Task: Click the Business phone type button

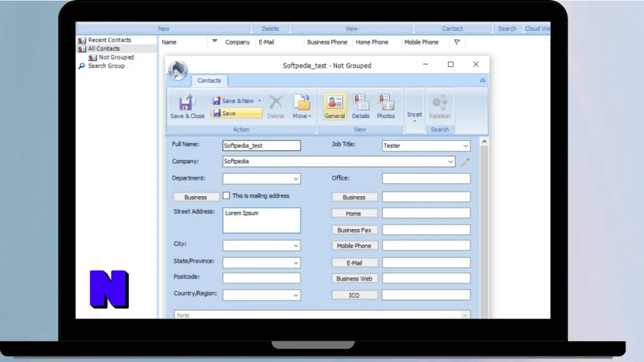Action: point(355,197)
